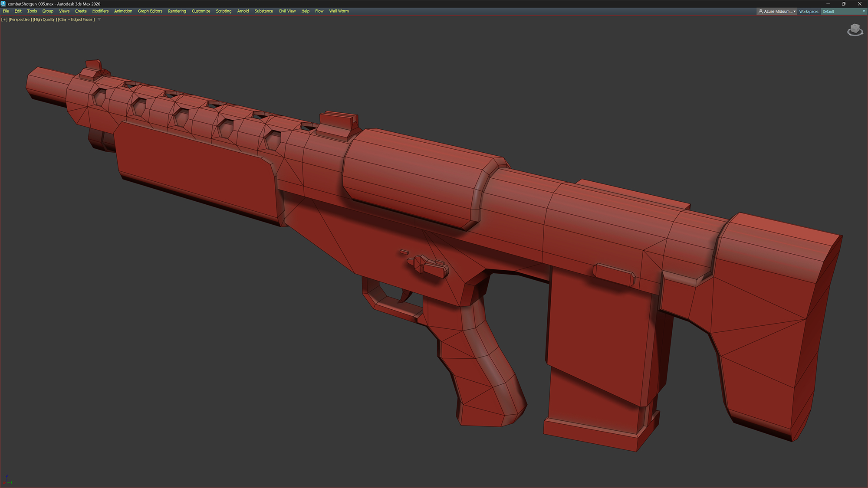
Task: Open the High Quality shading menu
Action: pos(45,20)
